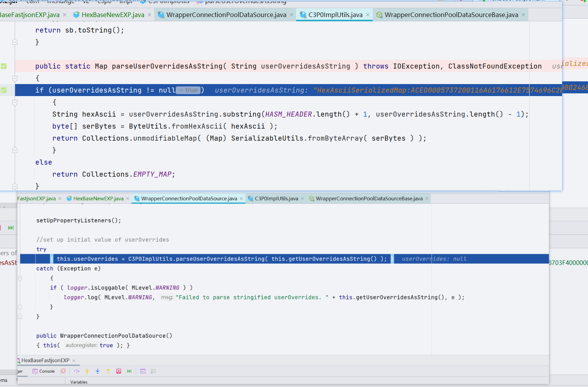Click the restore layout icon beside Console

point(63,371)
